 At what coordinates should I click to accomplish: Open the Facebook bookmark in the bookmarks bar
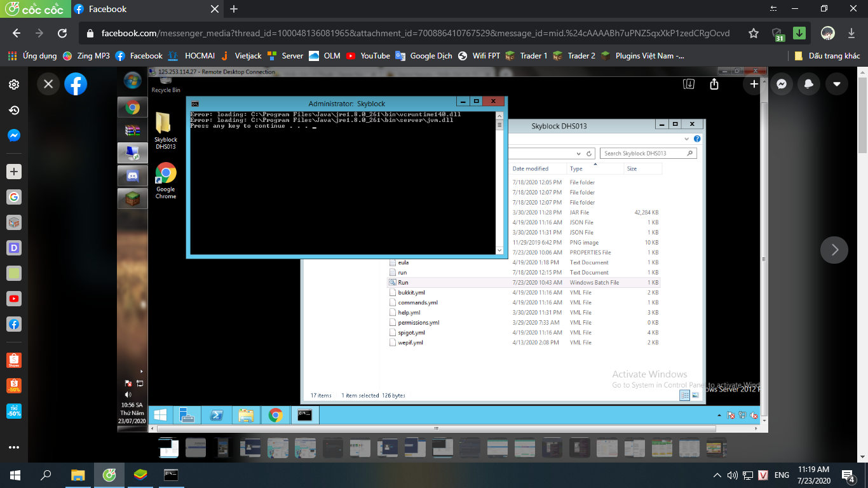[x=139, y=56]
